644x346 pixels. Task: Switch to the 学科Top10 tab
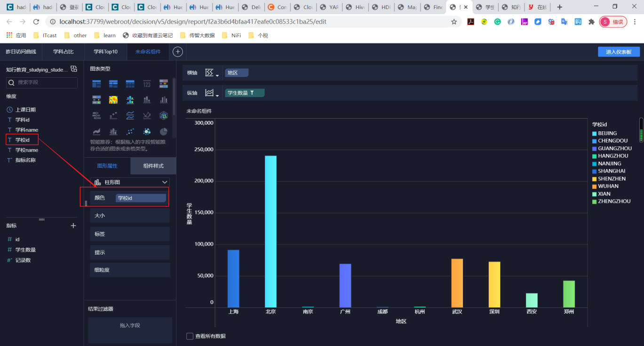click(x=105, y=52)
